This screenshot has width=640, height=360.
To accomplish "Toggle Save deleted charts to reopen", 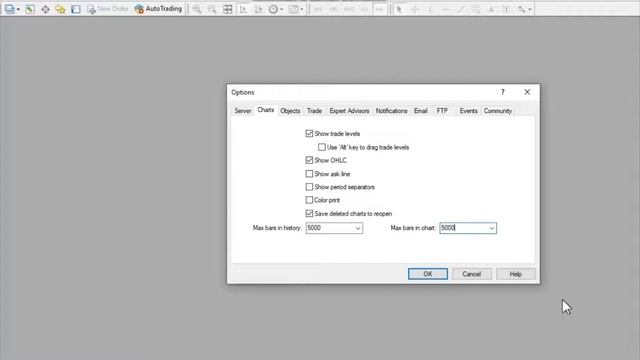I will point(309,213).
